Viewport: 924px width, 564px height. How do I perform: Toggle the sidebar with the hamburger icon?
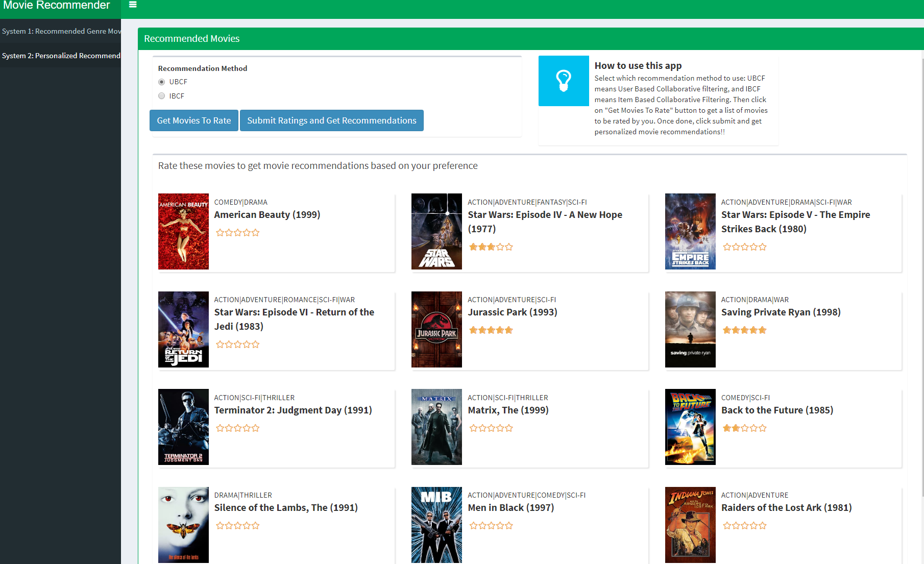coord(133,4)
